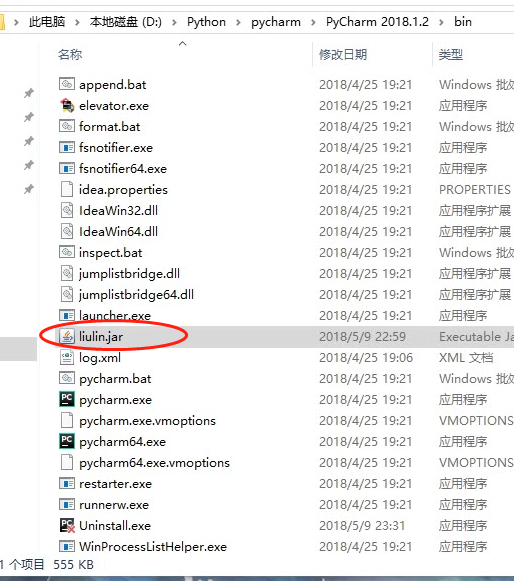This screenshot has height=581, width=514.
Task: Expand the chevron after Python breadcrumb
Action: point(238,22)
